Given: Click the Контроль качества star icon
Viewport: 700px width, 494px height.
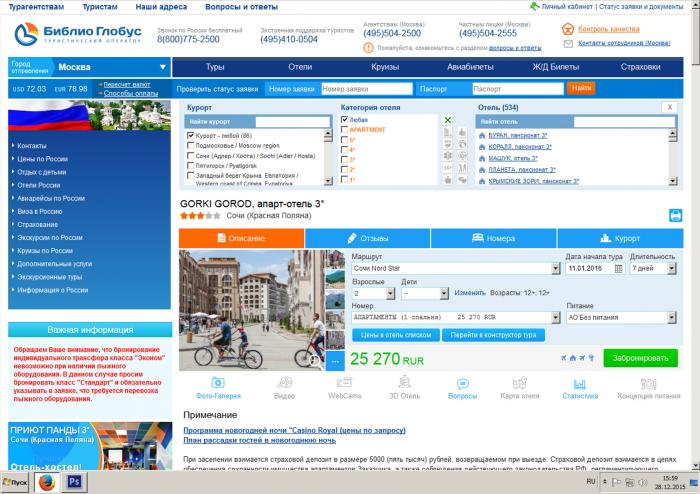Looking at the screenshot, I should point(568,29).
